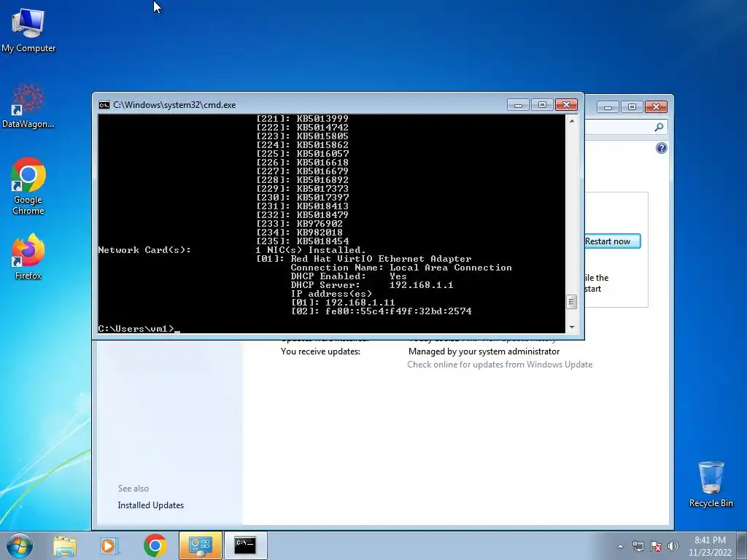Image resolution: width=747 pixels, height=560 pixels.
Task: Click the date 11/23/2022 in the taskbar
Action: coord(710,553)
